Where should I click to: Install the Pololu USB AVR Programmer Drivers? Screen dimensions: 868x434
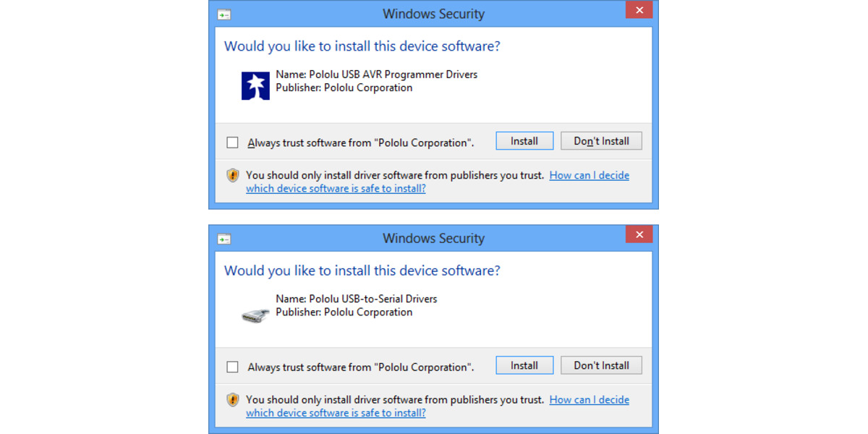[524, 140]
